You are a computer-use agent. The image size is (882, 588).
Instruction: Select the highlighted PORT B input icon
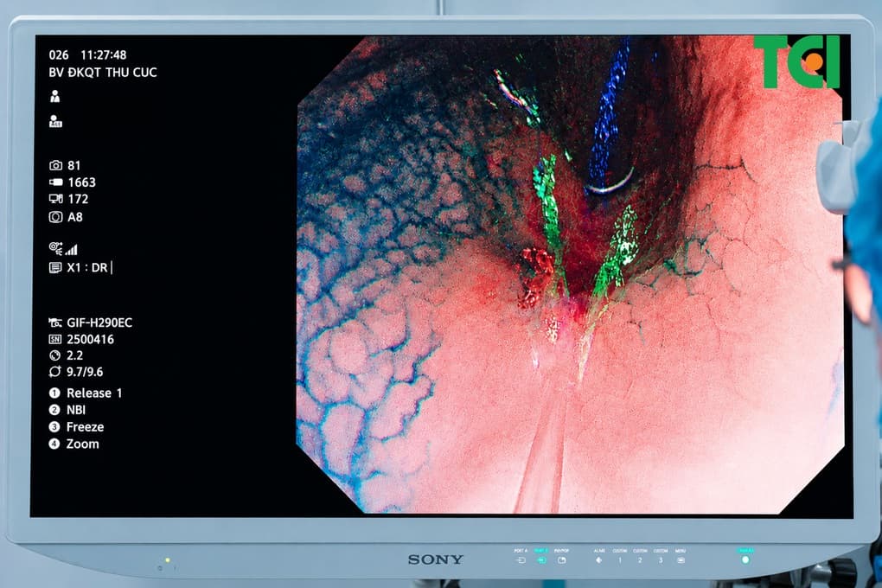click(541, 560)
